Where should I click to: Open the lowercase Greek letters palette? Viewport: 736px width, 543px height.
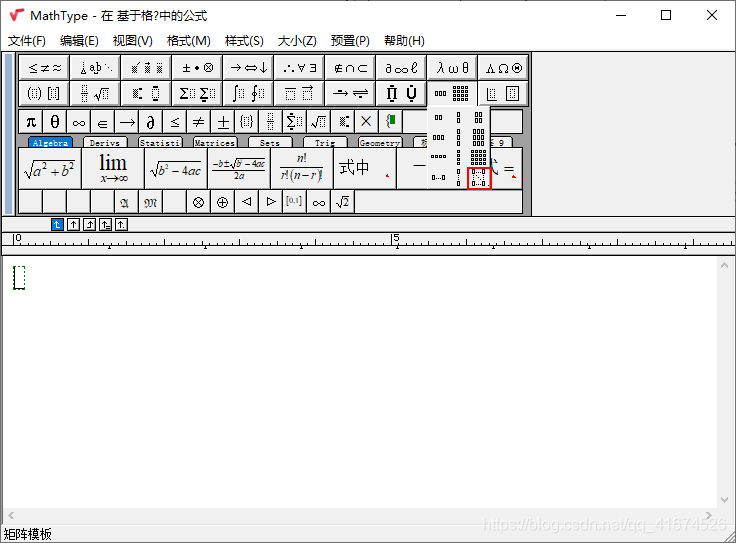point(452,68)
